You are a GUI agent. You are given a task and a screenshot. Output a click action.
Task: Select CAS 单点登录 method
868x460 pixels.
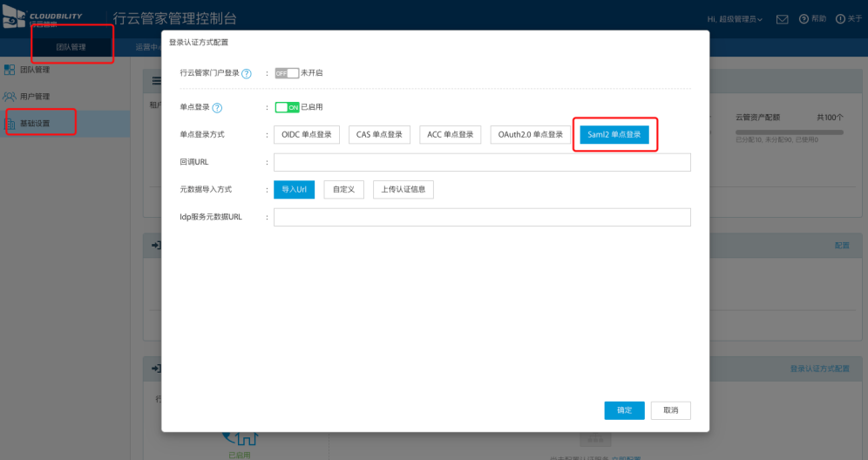click(x=379, y=134)
